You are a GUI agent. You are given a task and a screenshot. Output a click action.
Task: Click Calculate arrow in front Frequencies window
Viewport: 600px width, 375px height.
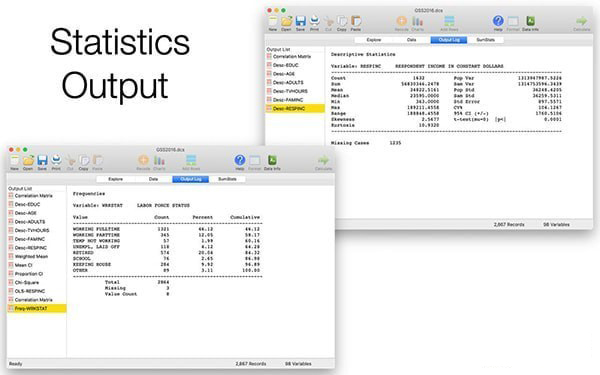[x=323, y=160]
